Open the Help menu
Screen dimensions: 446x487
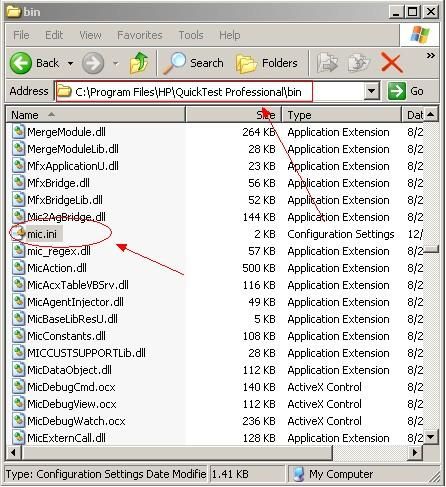point(230,35)
